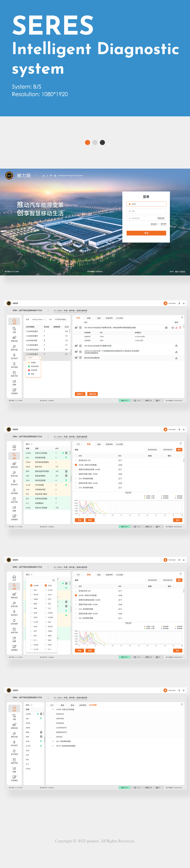Open hamburger menu icon in DTC screen header
Viewport: 190px width, 868px height.
pyautogui.click(x=179, y=303)
